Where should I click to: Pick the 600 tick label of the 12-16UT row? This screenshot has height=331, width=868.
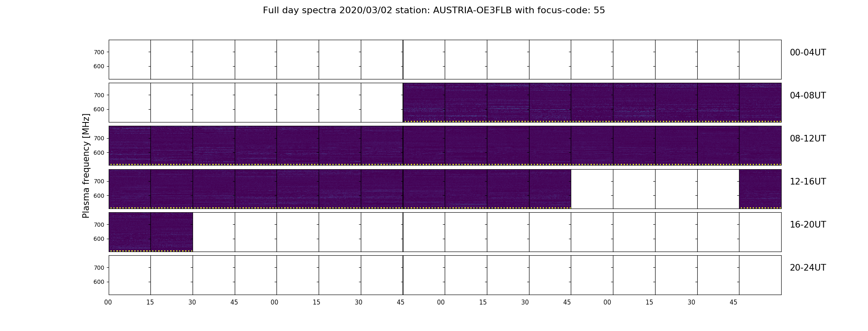(99, 196)
